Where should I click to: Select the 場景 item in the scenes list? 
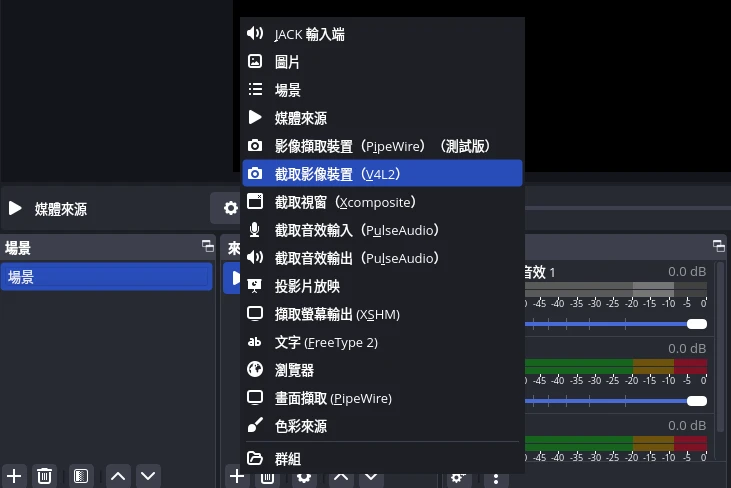pyautogui.click(x=105, y=277)
